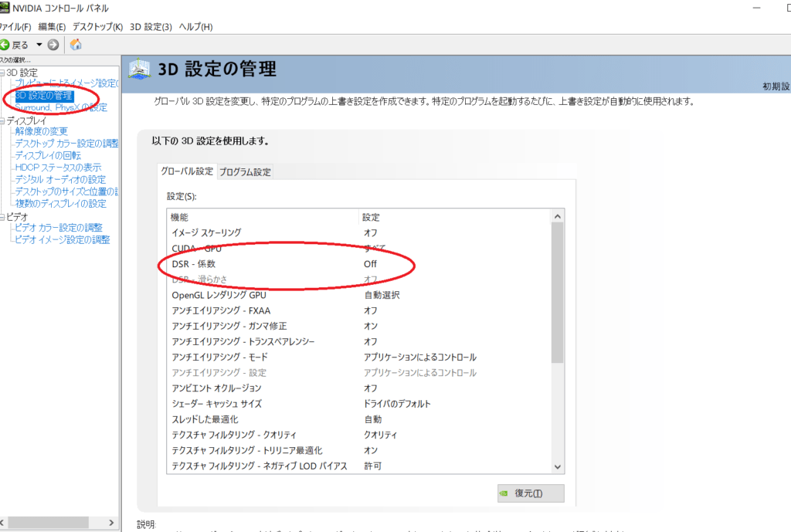Open the 編集(E) menu

coord(52,27)
